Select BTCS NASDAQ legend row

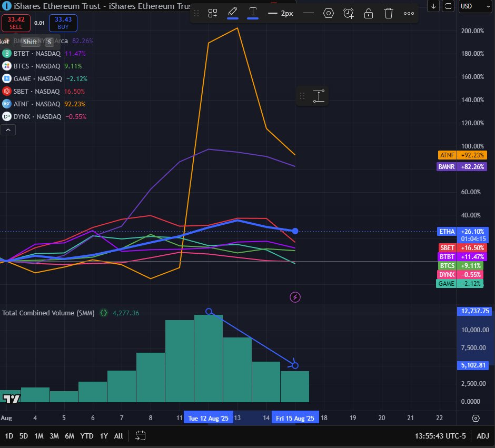tap(42, 66)
